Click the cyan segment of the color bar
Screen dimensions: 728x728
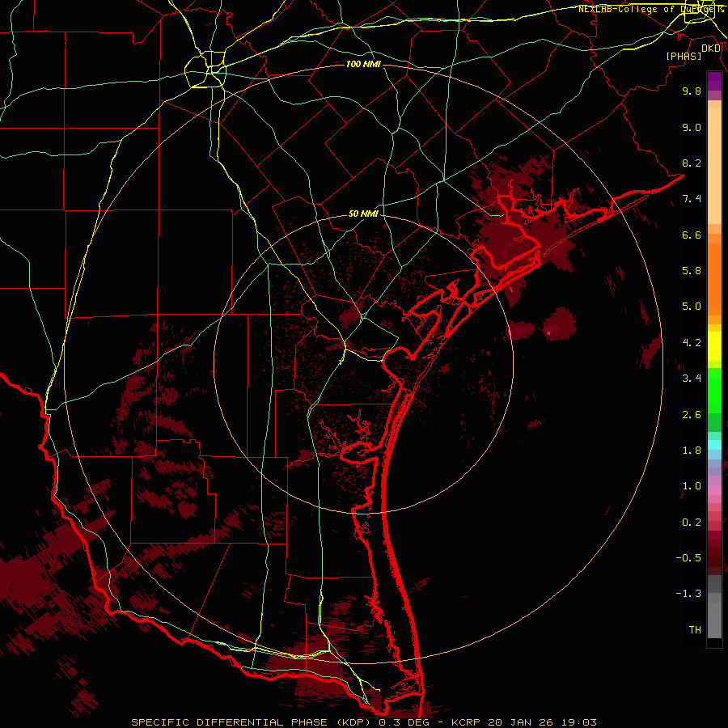pyautogui.click(x=714, y=445)
